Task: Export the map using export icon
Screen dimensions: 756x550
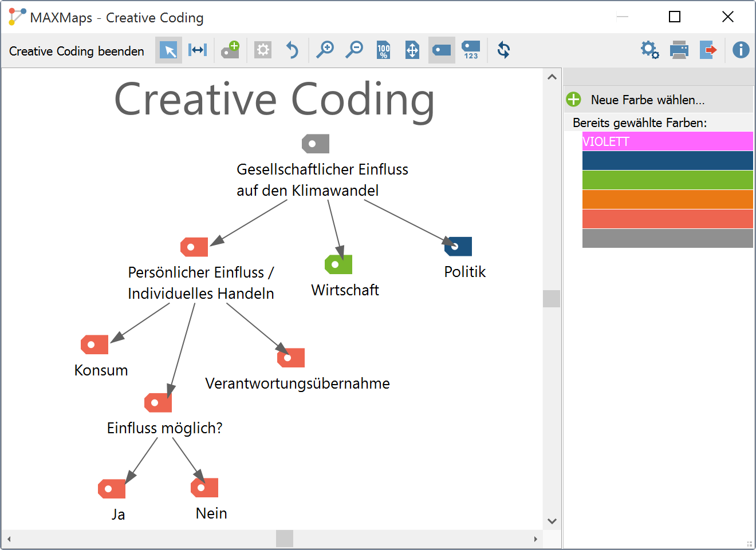Action: pyautogui.click(x=708, y=50)
